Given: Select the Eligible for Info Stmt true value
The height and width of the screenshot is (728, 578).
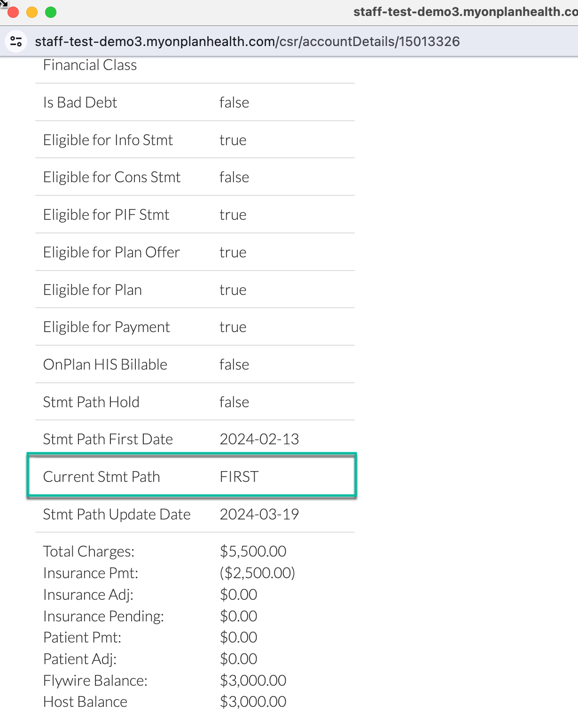Looking at the screenshot, I should pyautogui.click(x=233, y=139).
